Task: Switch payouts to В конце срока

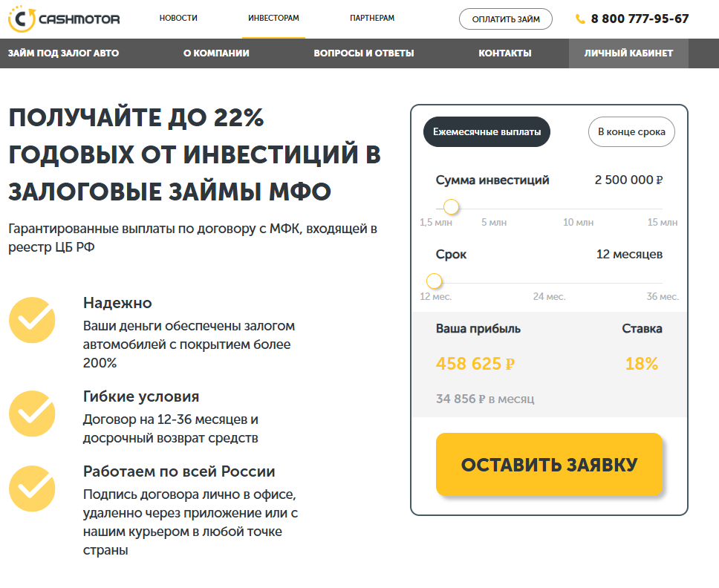Action: pos(631,131)
